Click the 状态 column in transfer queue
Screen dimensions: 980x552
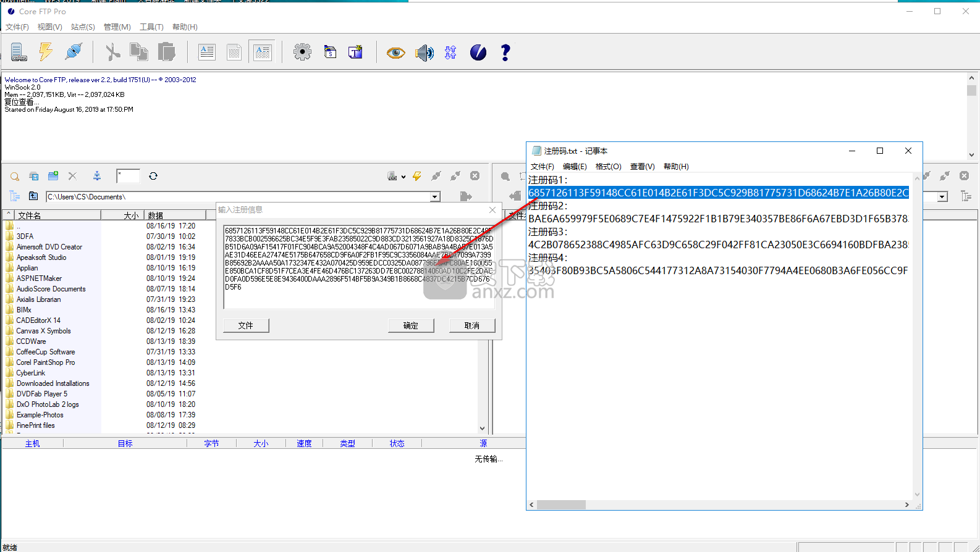[397, 443]
